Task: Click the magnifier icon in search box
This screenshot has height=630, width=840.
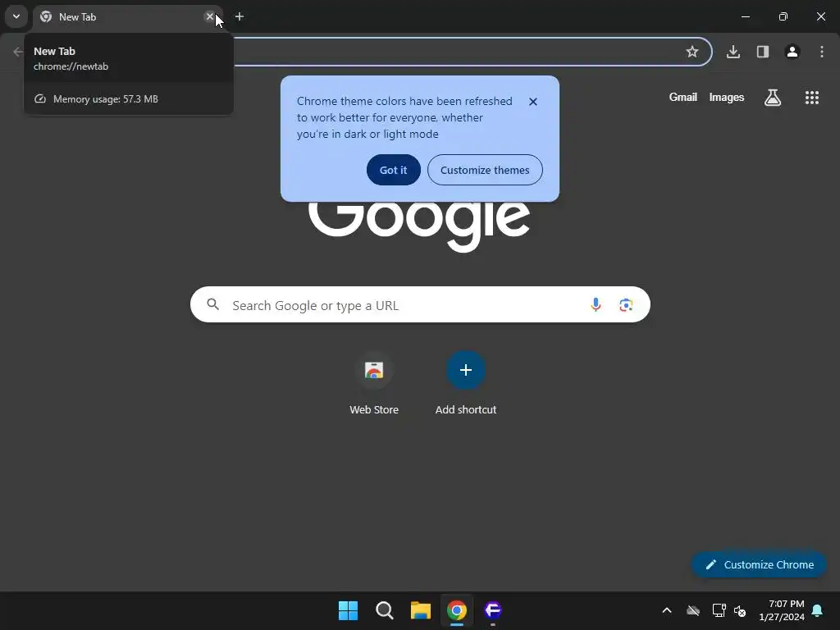Action: (213, 305)
